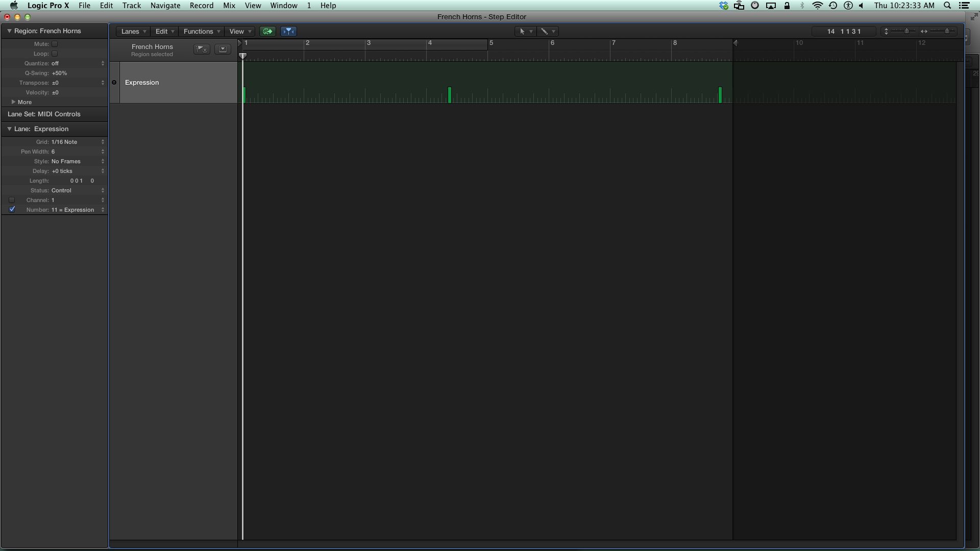Image resolution: width=980 pixels, height=551 pixels.
Task: Open the Record menu
Action: click(202, 6)
